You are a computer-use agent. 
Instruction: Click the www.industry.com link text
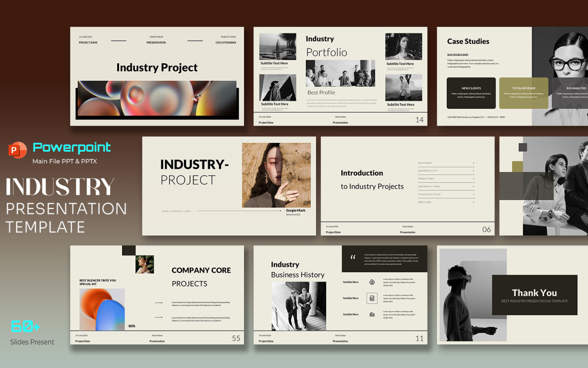coord(176,211)
